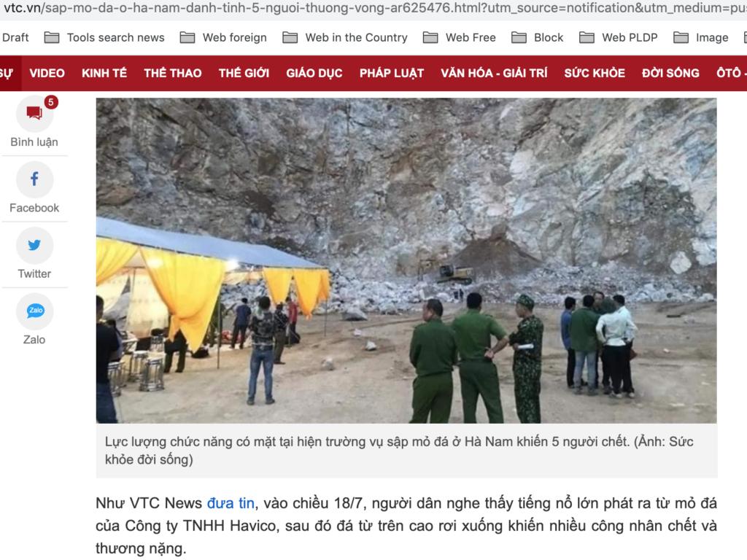Share article via Facebook icon
Viewport: 747px width, 560px height.
coord(34,179)
